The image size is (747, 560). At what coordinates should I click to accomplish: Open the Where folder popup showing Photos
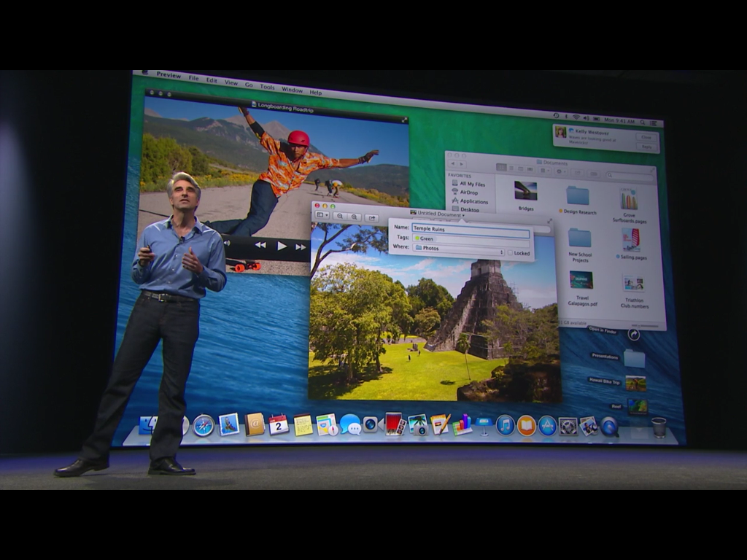coord(458,249)
